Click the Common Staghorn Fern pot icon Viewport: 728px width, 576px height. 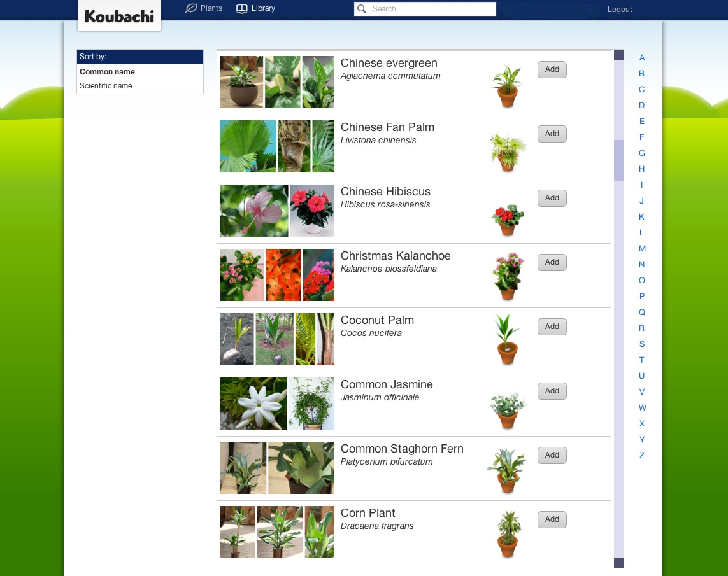[507, 471]
